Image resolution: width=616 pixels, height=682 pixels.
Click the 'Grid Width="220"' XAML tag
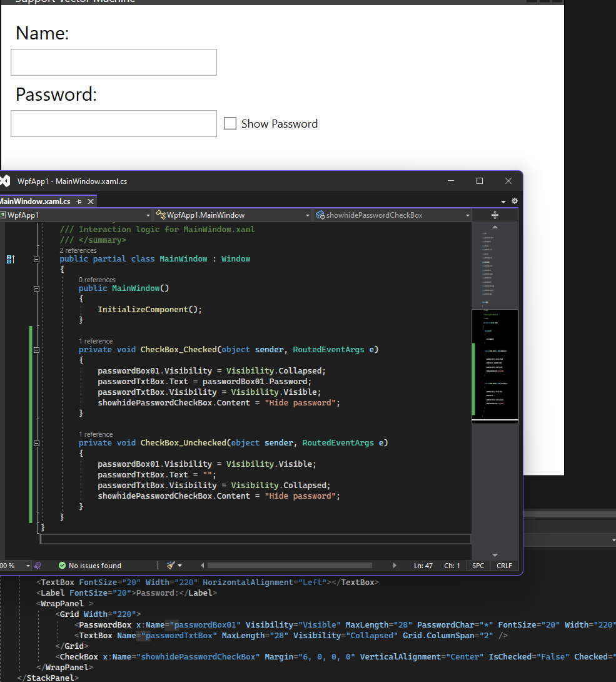point(98,614)
